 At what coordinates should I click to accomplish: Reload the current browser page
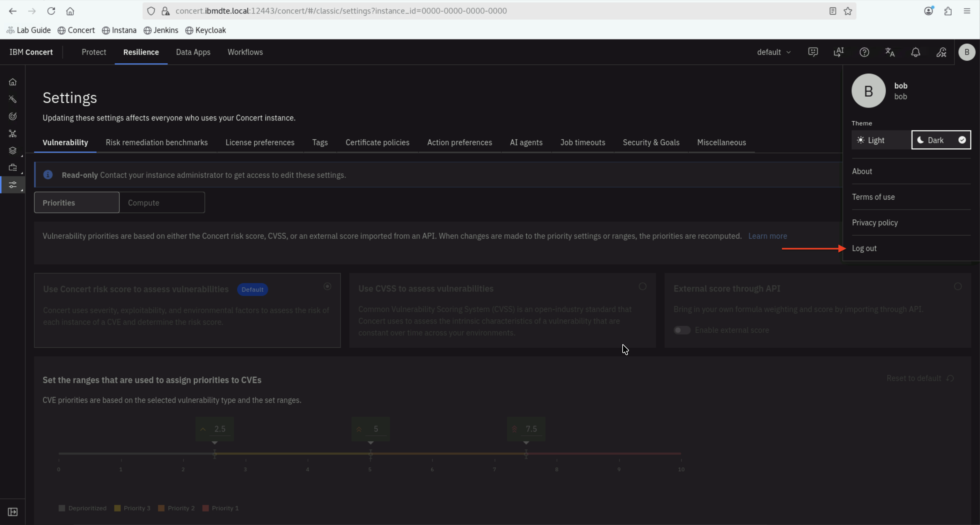coord(51,11)
